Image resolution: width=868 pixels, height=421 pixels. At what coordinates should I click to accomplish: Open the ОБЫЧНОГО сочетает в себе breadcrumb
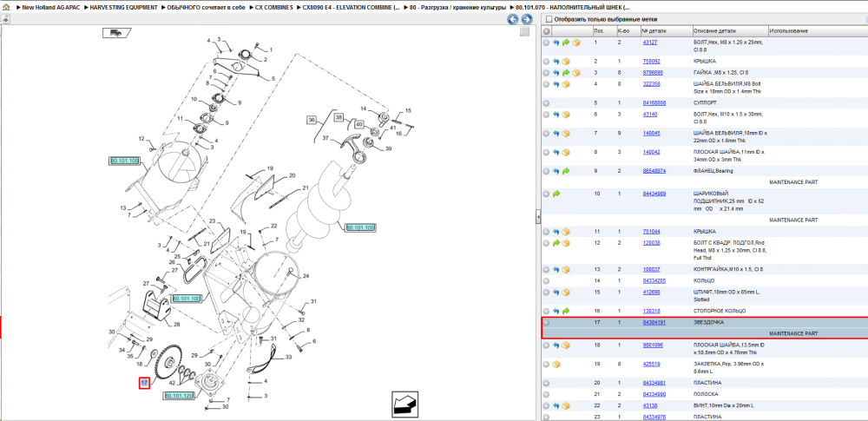click(x=207, y=8)
